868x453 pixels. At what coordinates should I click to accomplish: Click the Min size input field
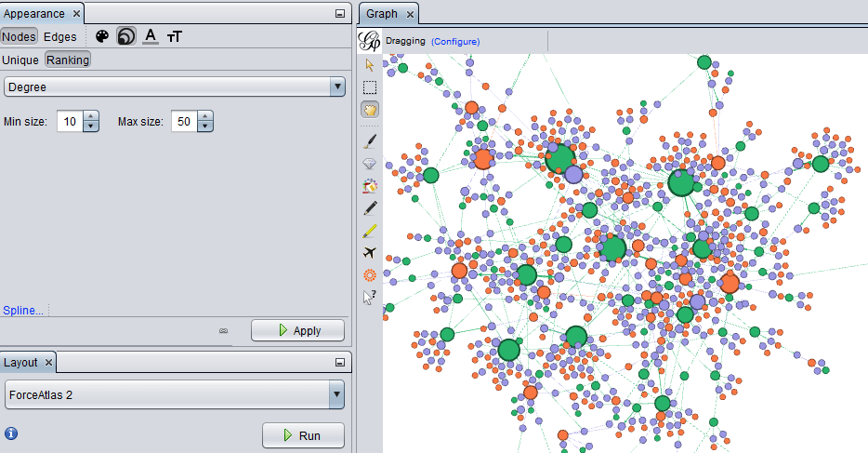tap(70, 122)
